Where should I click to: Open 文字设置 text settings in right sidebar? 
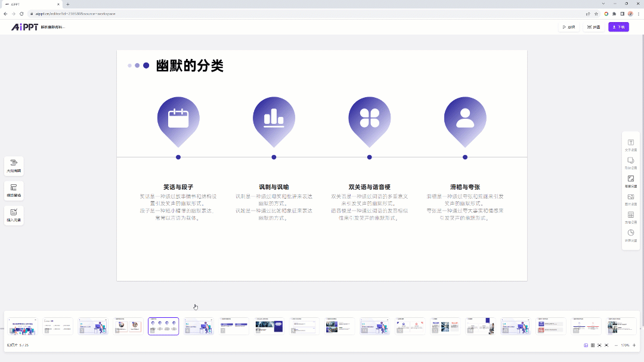coord(631,142)
